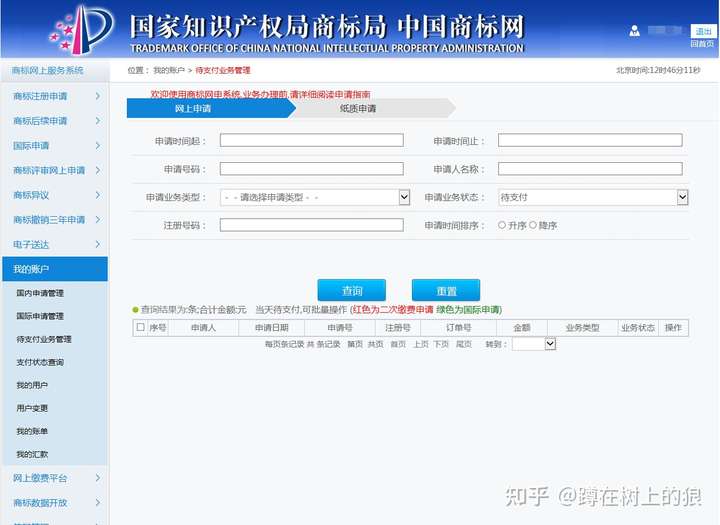Log out with the 退出 button
The width and height of the screenshot is (720, 525).
click(703, 31)
